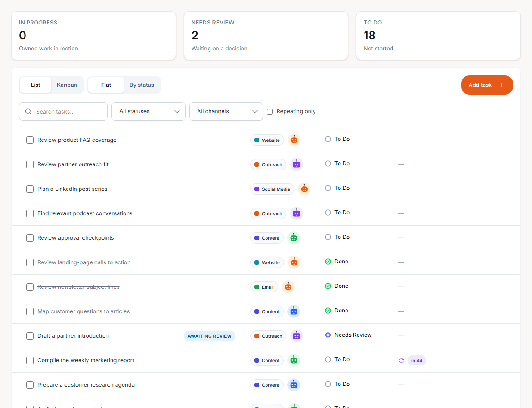532x408 pixels.
Task: Click the To Do summary card
Action: coord(438,36)
